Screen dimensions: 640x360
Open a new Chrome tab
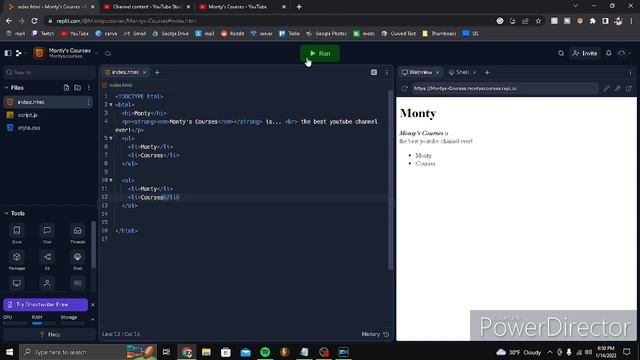(x=299, y=7)
